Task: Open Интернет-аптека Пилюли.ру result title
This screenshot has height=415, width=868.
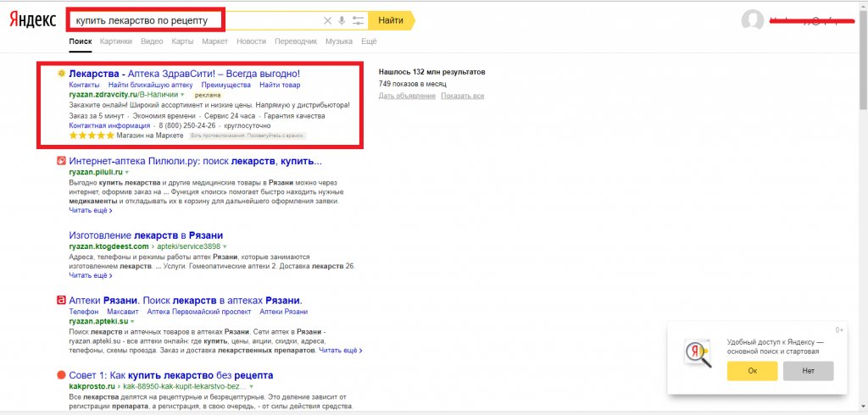Action: pos(196,162)
